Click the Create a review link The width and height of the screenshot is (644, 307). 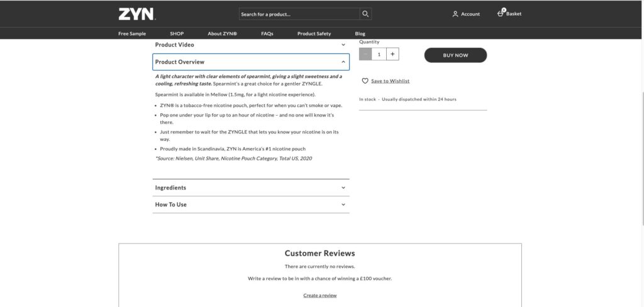(x=320, y=296)
